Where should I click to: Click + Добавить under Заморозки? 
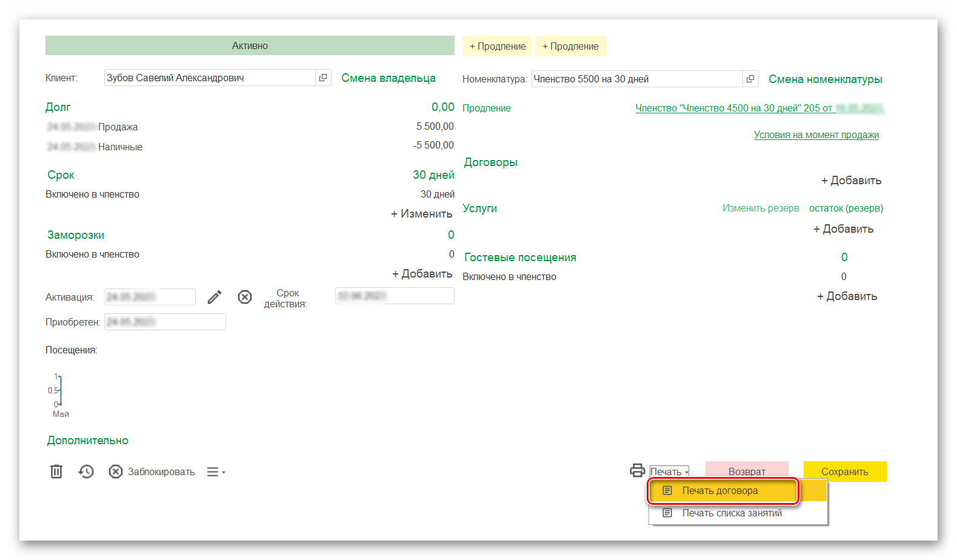pos(422,274)
